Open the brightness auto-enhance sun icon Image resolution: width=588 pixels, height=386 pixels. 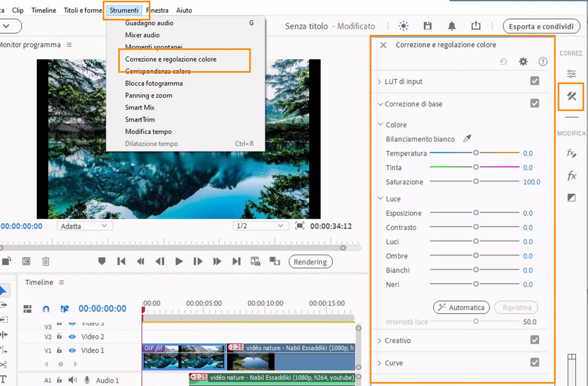403,26
